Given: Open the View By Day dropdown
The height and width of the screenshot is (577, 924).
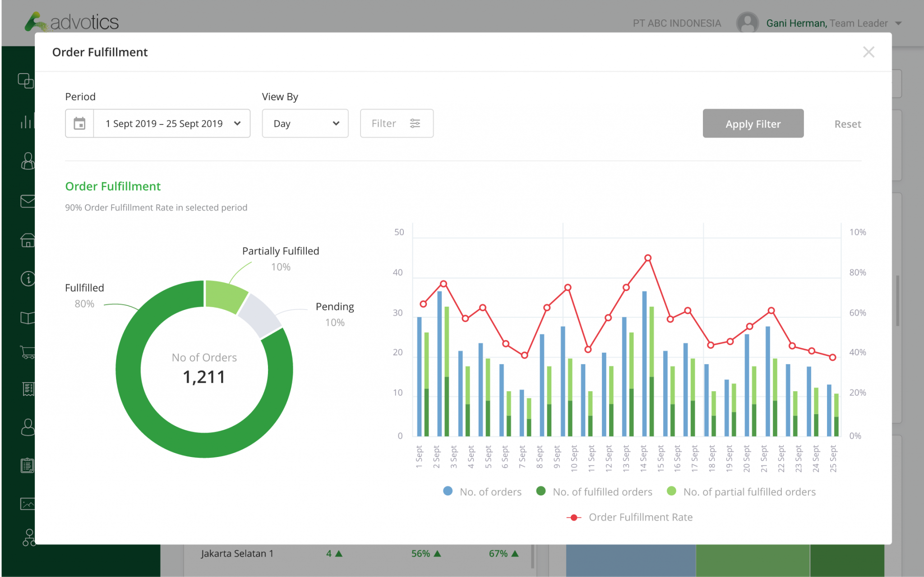Looking at the screenshot, I should (305, 124).
